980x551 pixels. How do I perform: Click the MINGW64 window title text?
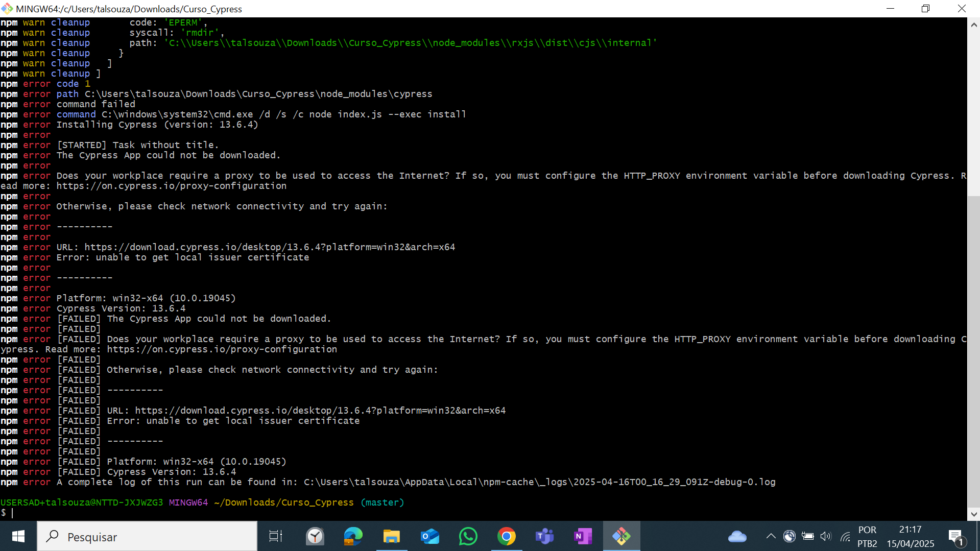(129, 9)
